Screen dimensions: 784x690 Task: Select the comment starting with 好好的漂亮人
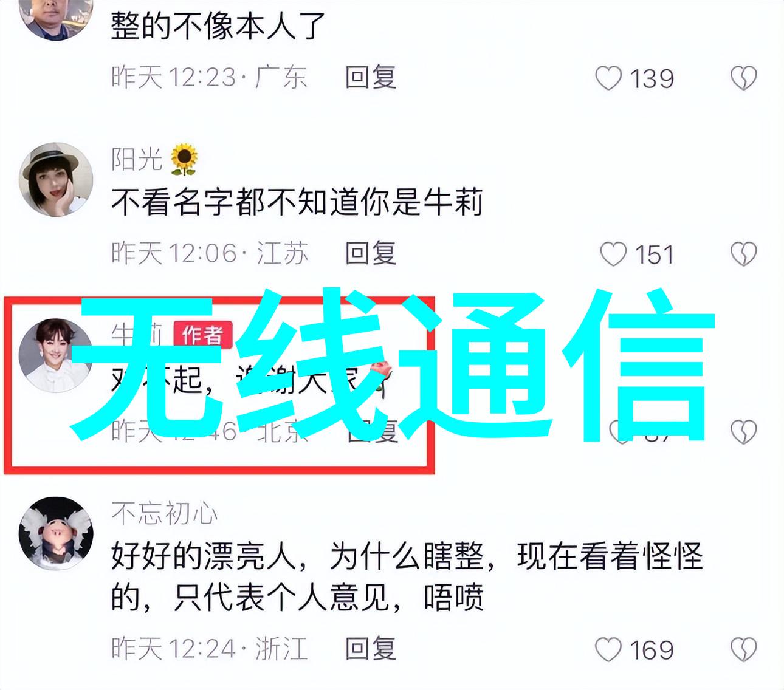[407, 577]
